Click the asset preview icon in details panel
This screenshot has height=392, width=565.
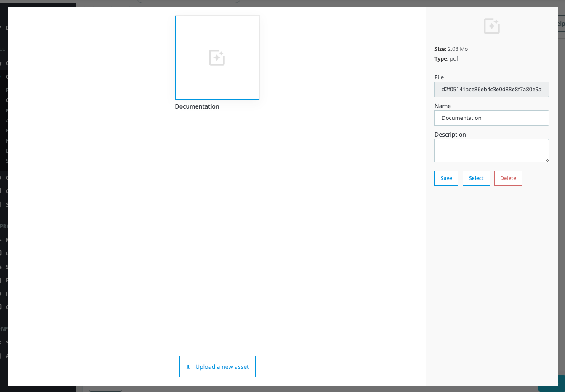coord(491,26)
